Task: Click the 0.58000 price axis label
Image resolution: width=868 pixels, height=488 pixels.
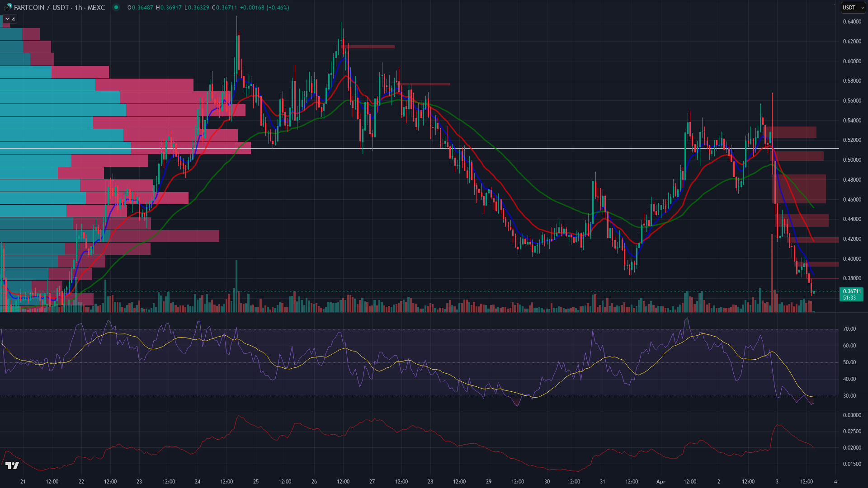Action: [x=852, y=81]
